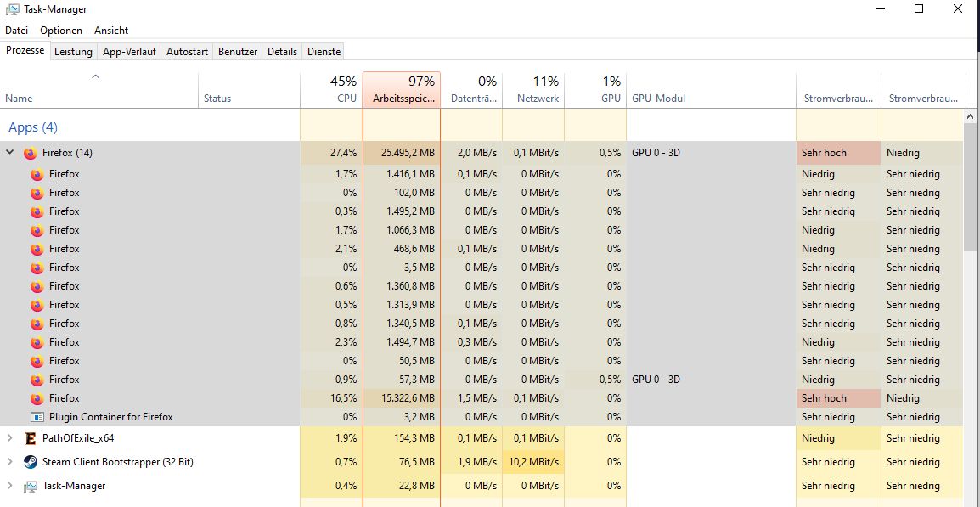Click the Task-Manager title bar icon
Screen dimensions: 980x507
pos(13,9)
